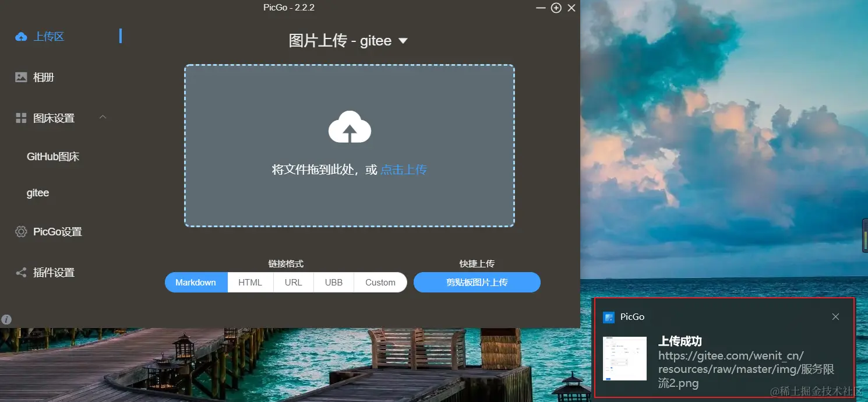Select the gitee entry in sidebar
868x402 pixels.
(38, 193)
